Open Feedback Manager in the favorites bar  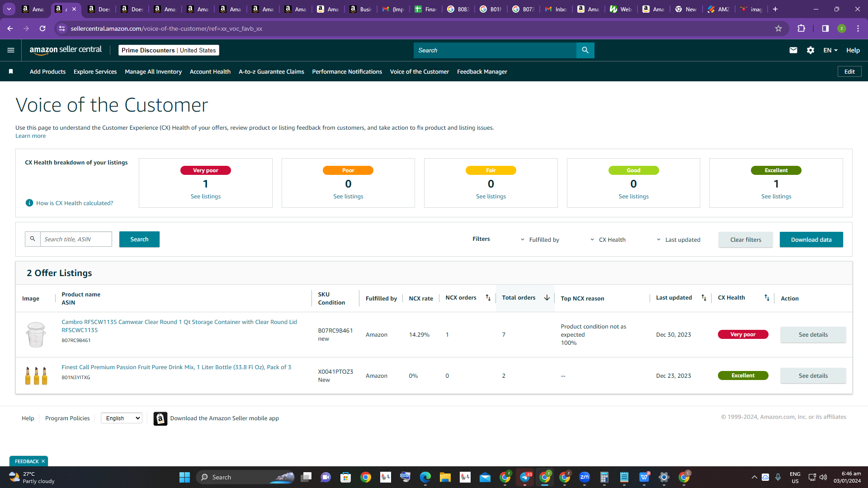pos(482,72)
